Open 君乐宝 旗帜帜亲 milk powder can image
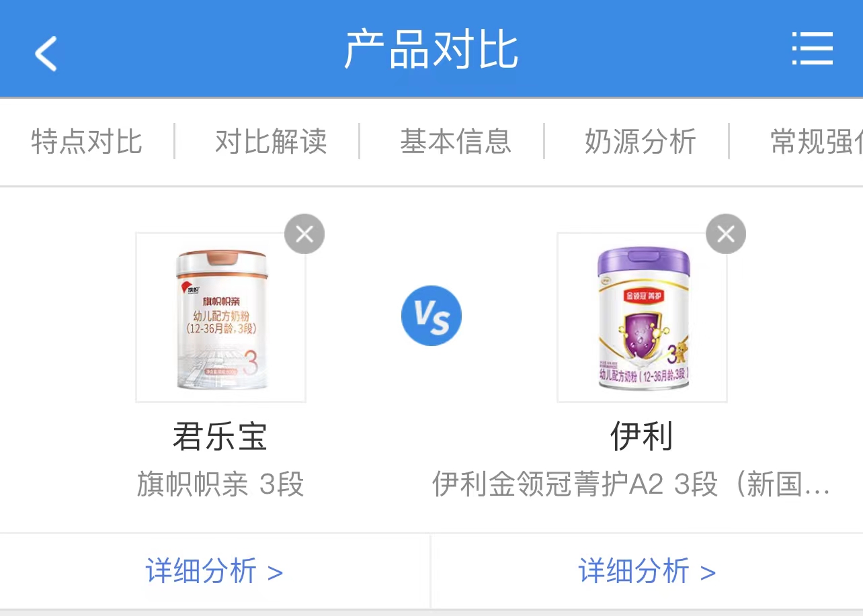 (221, 318)
